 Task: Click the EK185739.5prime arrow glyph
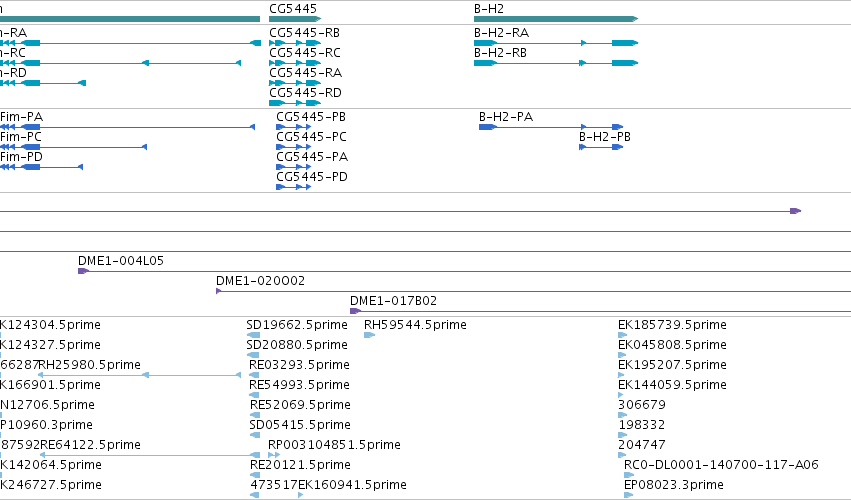[x=623, y=335]
